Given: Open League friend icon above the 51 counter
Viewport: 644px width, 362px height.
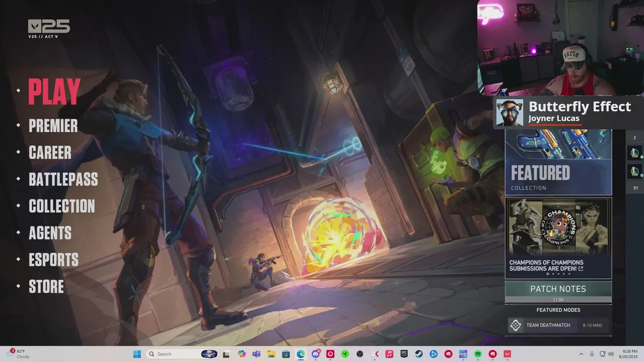Looking at the screenshot, I should [634, 171].
